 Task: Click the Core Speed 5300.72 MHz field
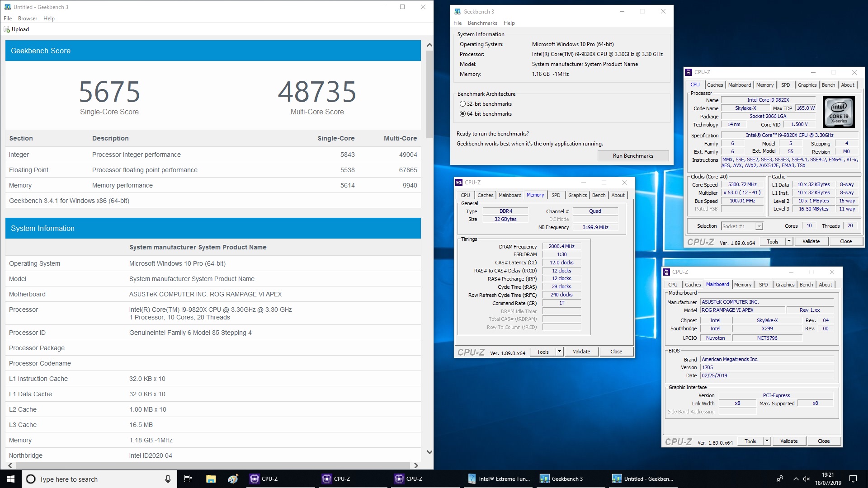tap(742, 184)
